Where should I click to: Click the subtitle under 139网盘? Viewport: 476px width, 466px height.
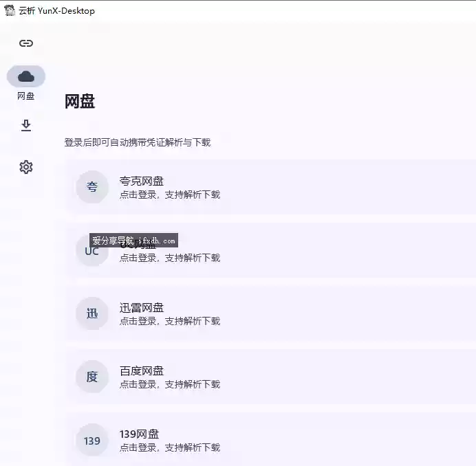(x=170, y=447)
